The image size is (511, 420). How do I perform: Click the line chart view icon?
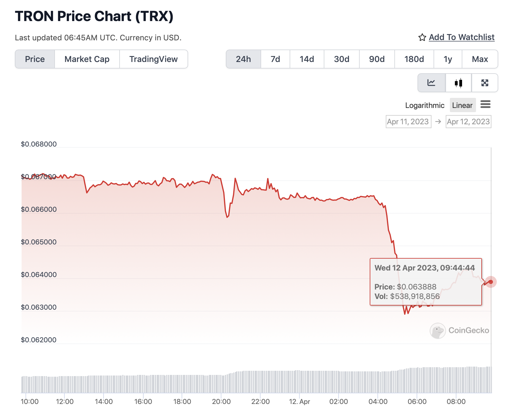(x=431, y=83)
